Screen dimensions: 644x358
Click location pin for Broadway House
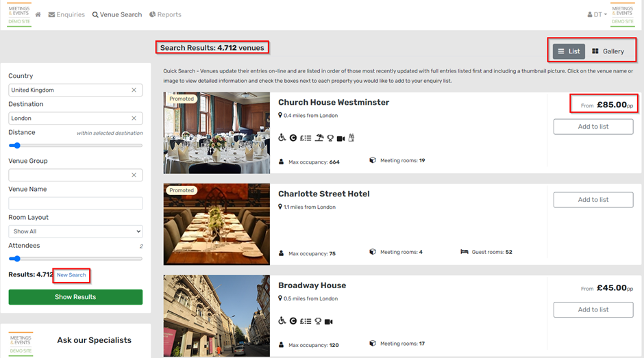pos(280,298)
